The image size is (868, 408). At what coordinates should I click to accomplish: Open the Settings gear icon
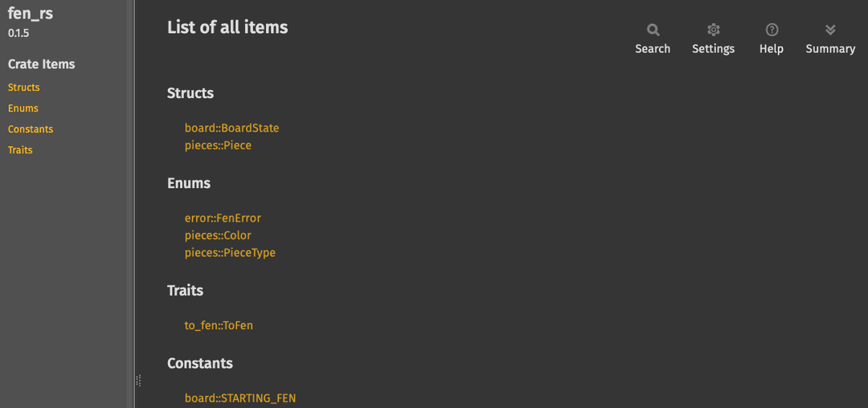pyautogui.click(x=713, y=30)
